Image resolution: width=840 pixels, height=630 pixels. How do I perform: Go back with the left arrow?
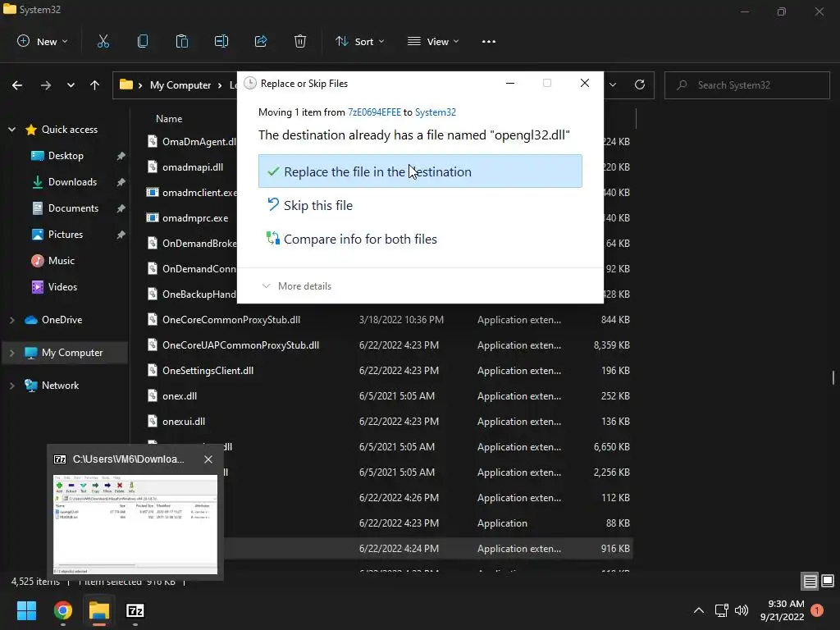(x=17, y=85)
